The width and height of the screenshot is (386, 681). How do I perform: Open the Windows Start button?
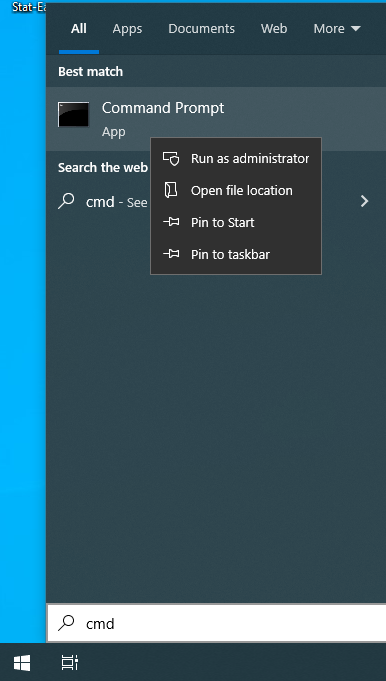point(22,663)
